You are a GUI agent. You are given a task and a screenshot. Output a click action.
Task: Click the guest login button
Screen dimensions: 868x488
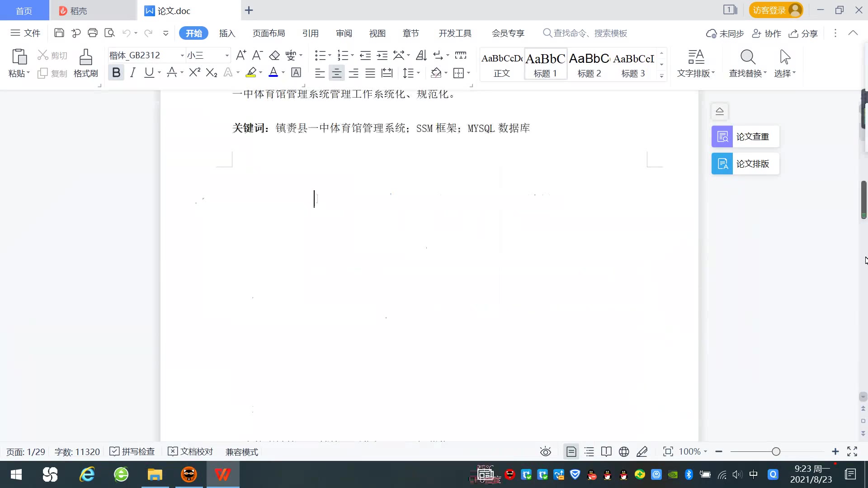775,10
